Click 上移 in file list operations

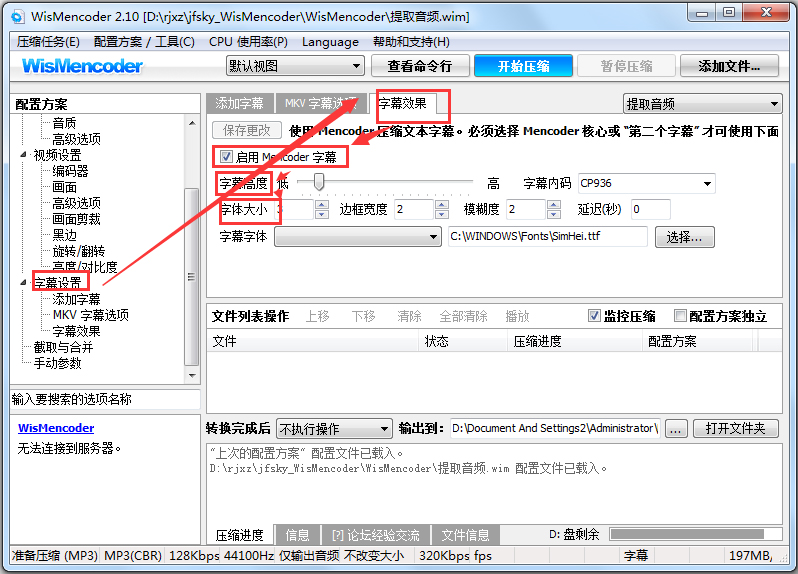coord(318,317)
